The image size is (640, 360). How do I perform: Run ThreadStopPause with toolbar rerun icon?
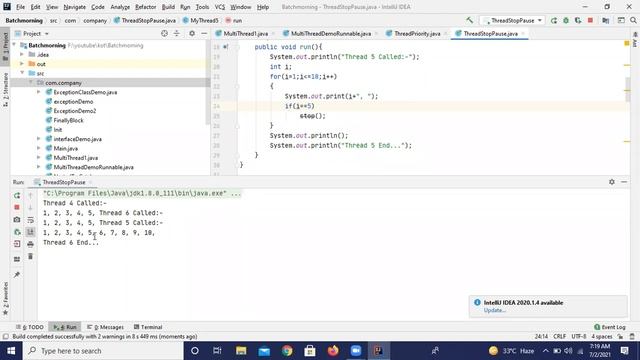pos(554,20)
